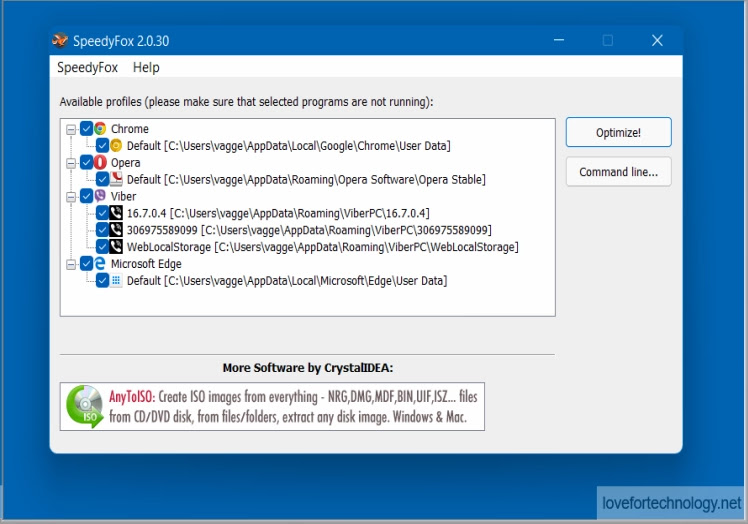
Task: Uncheck the Viber group checkbox
Action: [86, 196]
